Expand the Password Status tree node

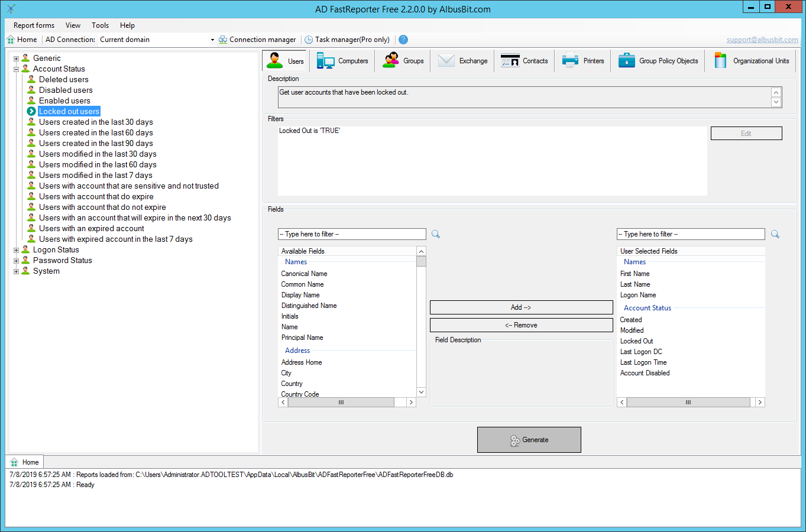(17, 261)
